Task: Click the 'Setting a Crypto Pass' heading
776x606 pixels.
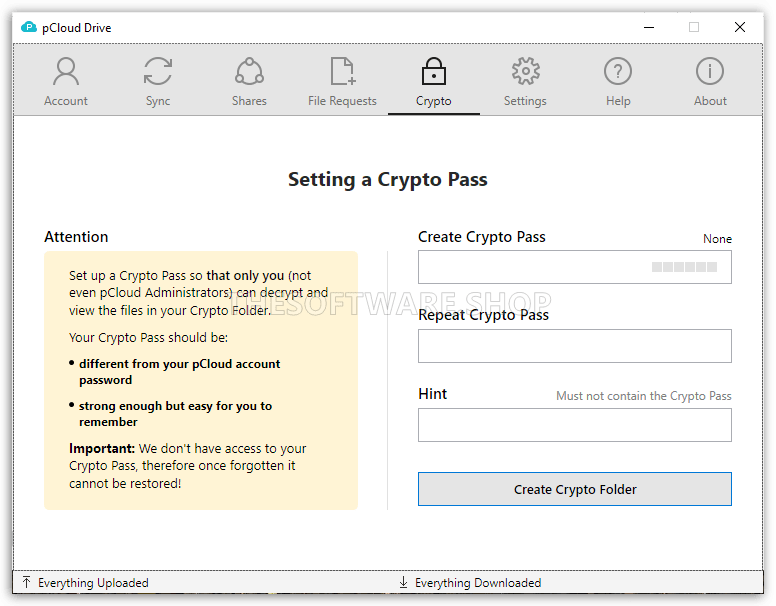Action: coord(388,179)
